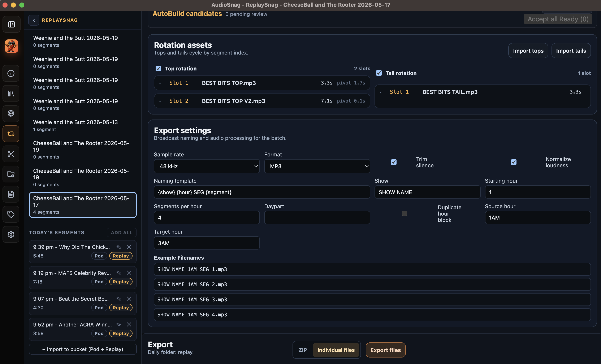Click the Show name input field
This screenshot has height=364, width=601.
427,192
